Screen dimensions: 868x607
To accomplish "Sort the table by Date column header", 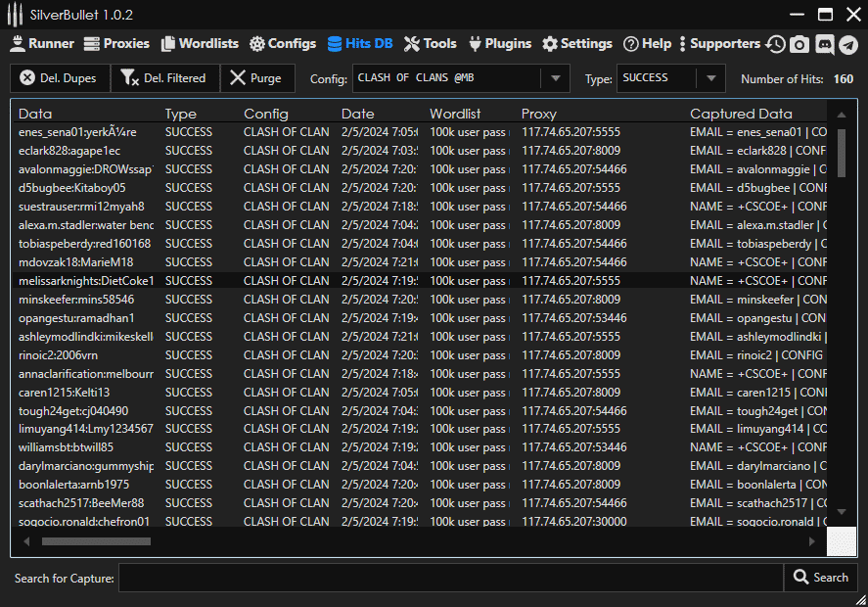I will (x=358, y=114).
